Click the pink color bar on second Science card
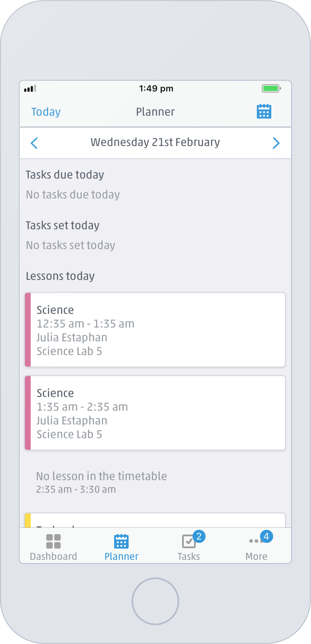This screenshot has width=311, height=644. 28,413
